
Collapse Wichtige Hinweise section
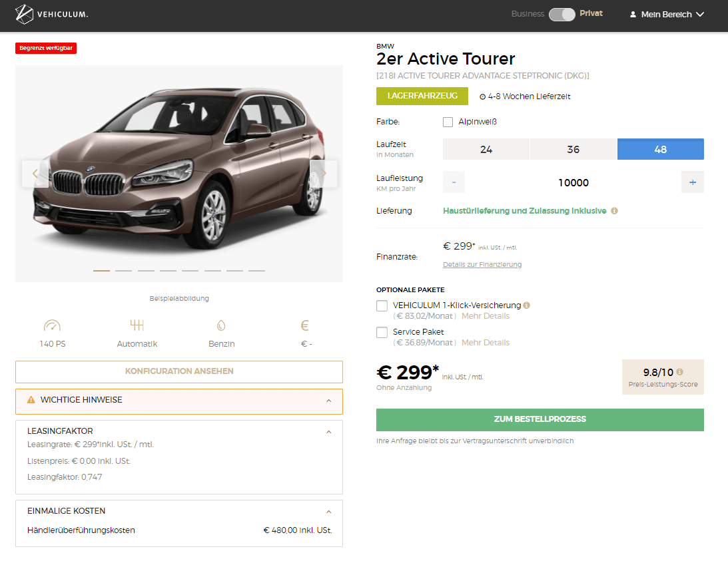(329, 401)
